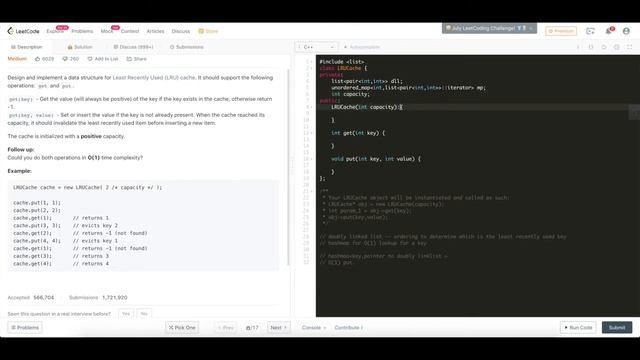Reset code to default with the refresh icon
The width and height of the screenshot is (640, 360).
click(x=604, y=47)
